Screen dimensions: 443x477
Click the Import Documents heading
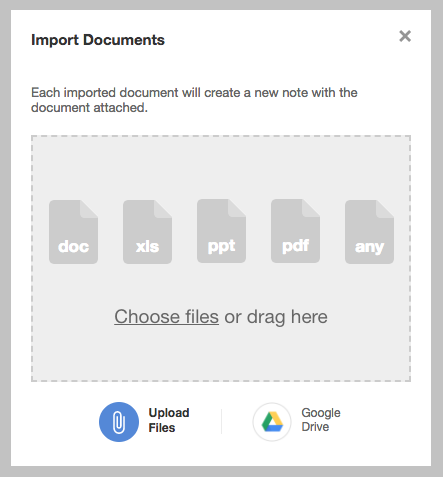click(x=98, y=40)
